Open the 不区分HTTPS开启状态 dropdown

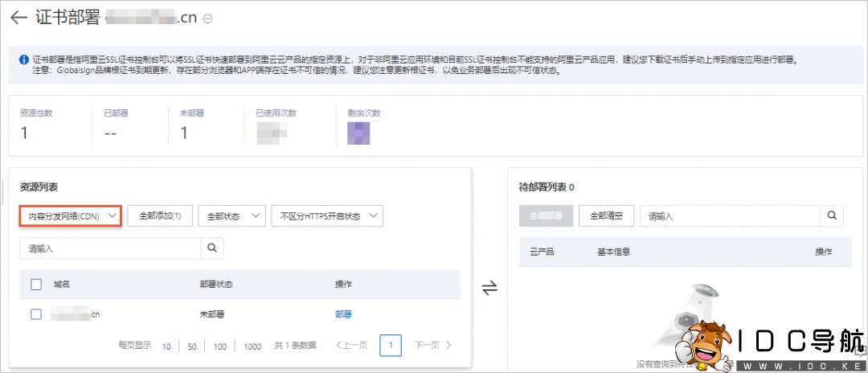click(x=327, y=216)
